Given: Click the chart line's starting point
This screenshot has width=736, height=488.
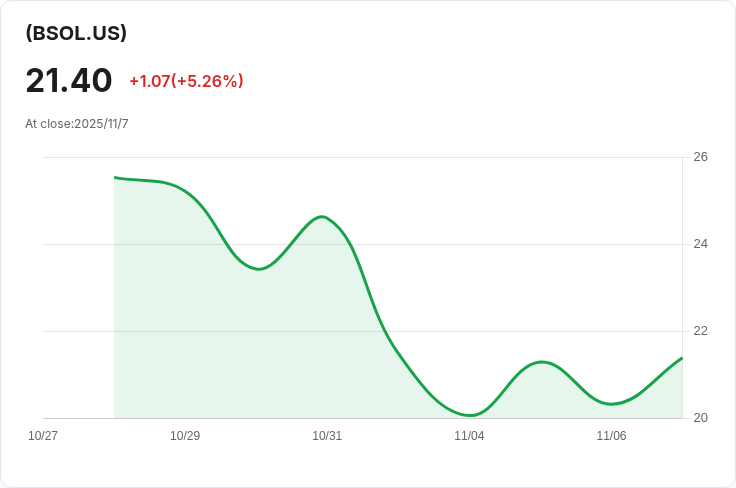Looking at the screenshot, I should pyautogui.click(x=115, y=177).
